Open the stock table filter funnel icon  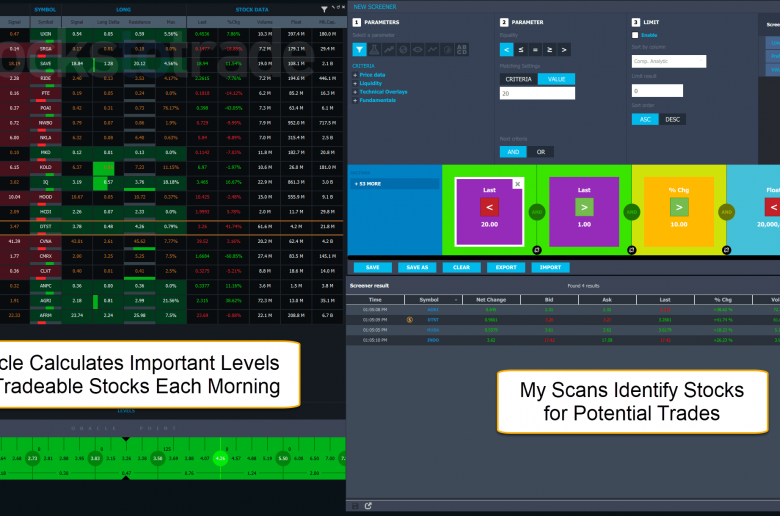320,7
